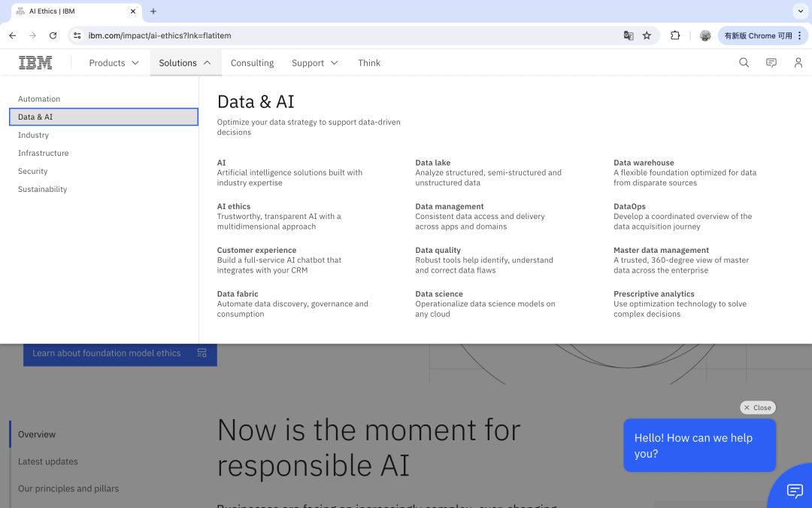This screenshot has height=508, width=812.
Task: Click the IBM logo
Action: [x=35, y=63]
